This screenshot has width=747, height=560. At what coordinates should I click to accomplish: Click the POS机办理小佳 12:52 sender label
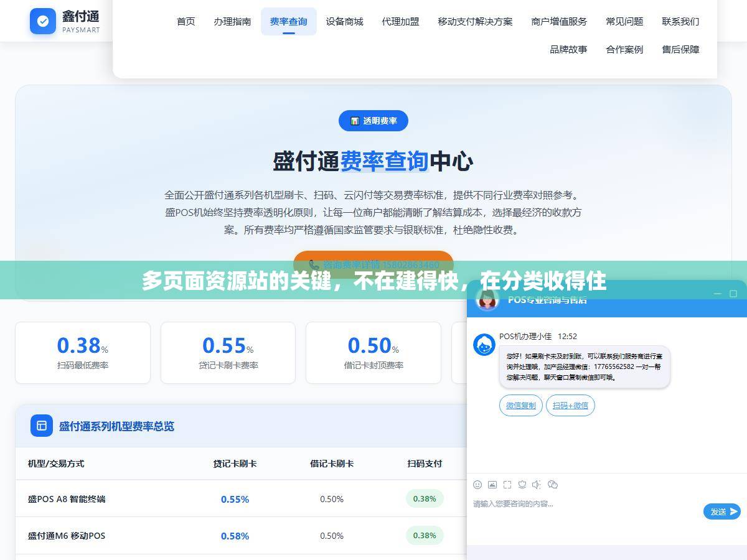tap(538, 336)
